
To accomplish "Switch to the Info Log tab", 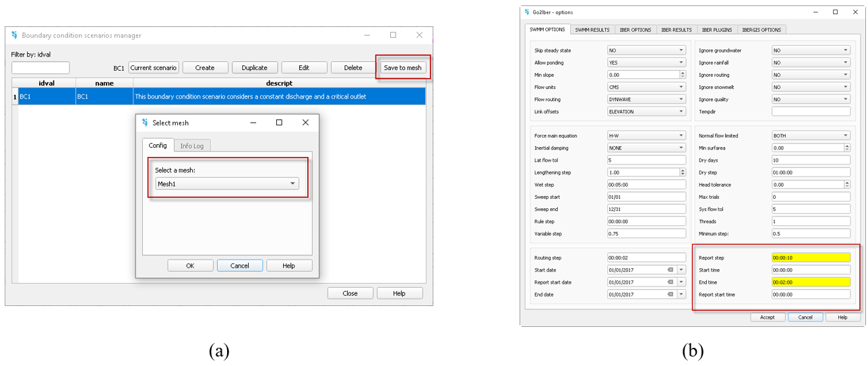I will click(192, 146).
